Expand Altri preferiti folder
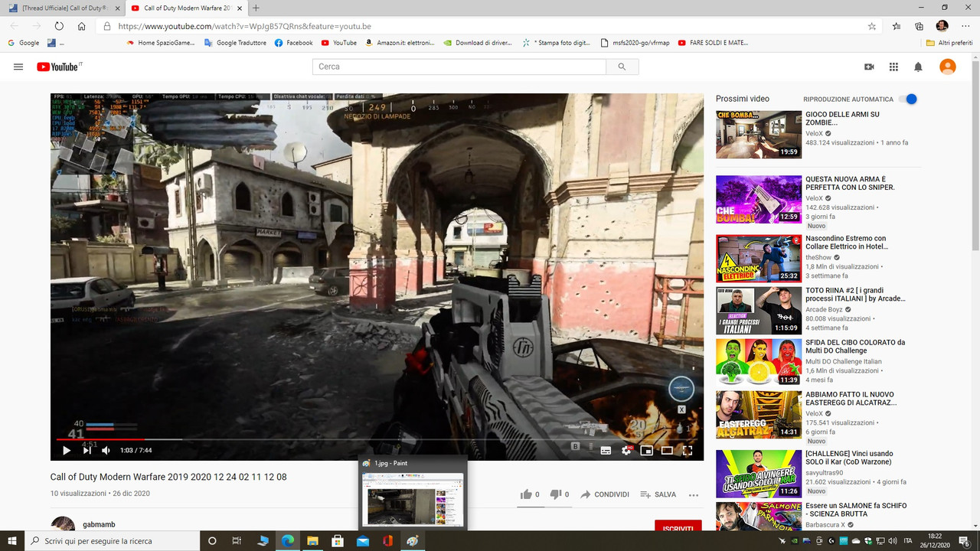The height and width of the screenshot is (551, 980). (x=949, y=43)
